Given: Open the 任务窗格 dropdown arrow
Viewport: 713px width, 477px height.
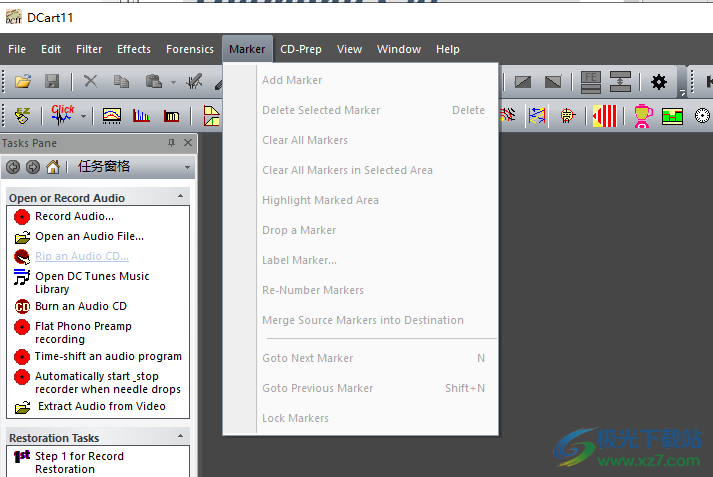Looking at the screenshot, I should (x=187, y=167).
